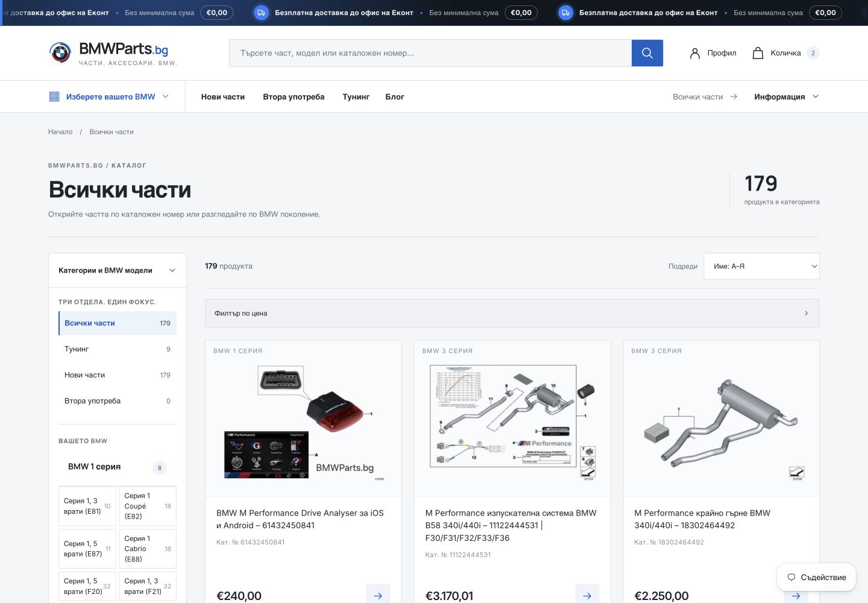Click the Начало breadcrumb link
Image resolution: width=868 pixels, height=603 pixels.
tap(60, 132)
